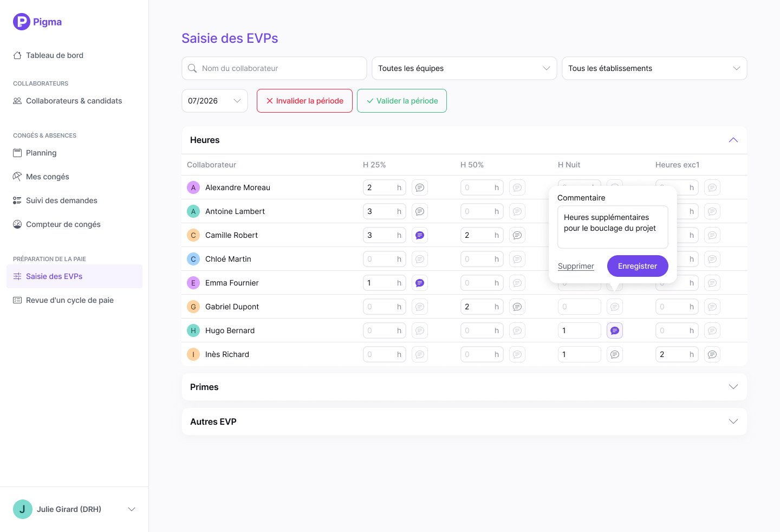Screen dimensions: 780x532
Task: Click Valider la période button
Action: (x=402, y=101)
